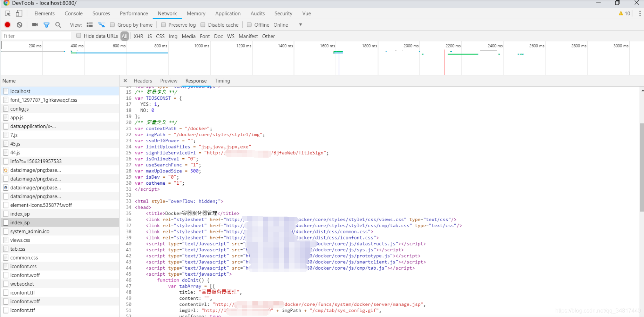Filter requests by JS
644x317 pixels.
tap(150, 36)
